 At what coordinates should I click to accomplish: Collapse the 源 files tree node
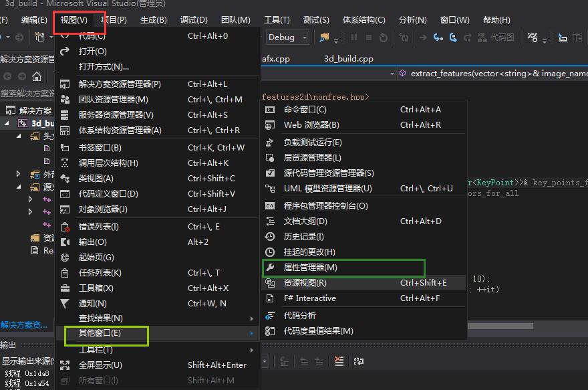tap(19, 187)
